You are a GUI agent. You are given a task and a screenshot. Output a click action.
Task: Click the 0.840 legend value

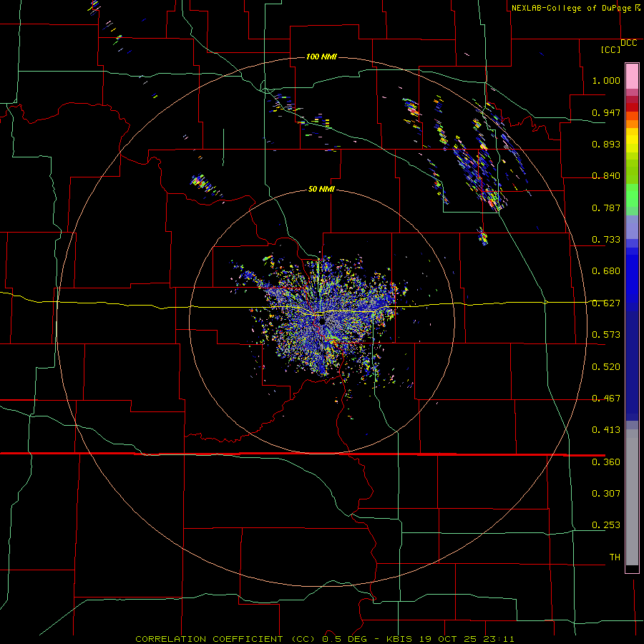tap(606, 176)
